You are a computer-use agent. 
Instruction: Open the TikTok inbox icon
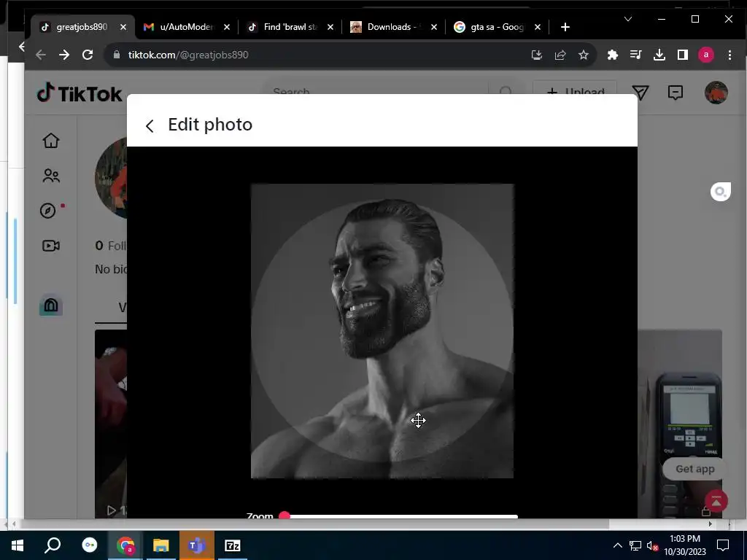pyautogui.click(x=676, y=93)
